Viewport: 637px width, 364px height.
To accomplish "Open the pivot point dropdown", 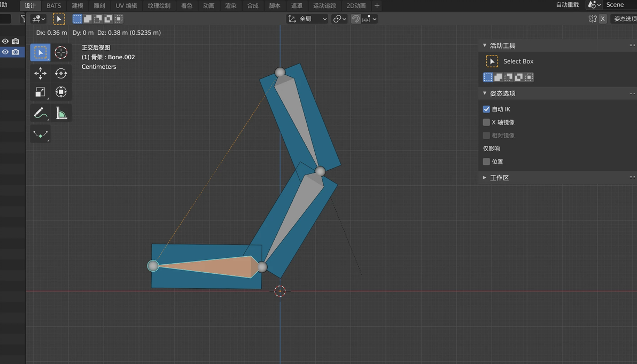I will [x=339, y=19].
